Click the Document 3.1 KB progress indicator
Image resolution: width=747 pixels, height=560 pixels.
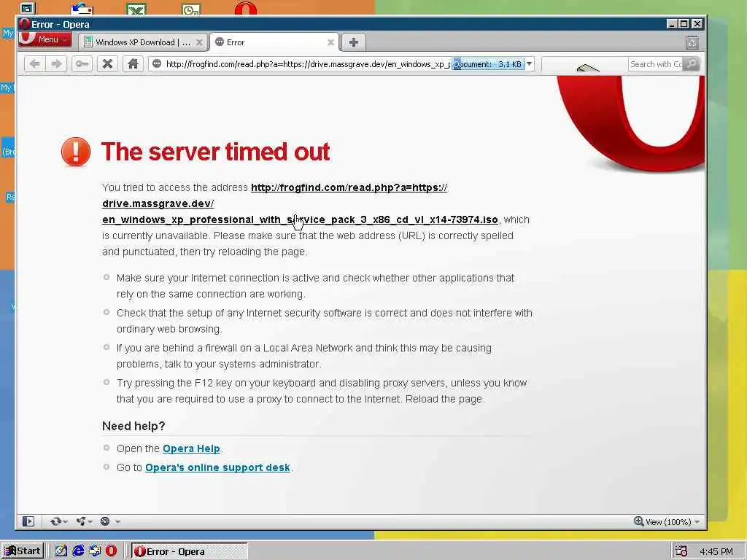pyautogui.click(x=488, y=64)
